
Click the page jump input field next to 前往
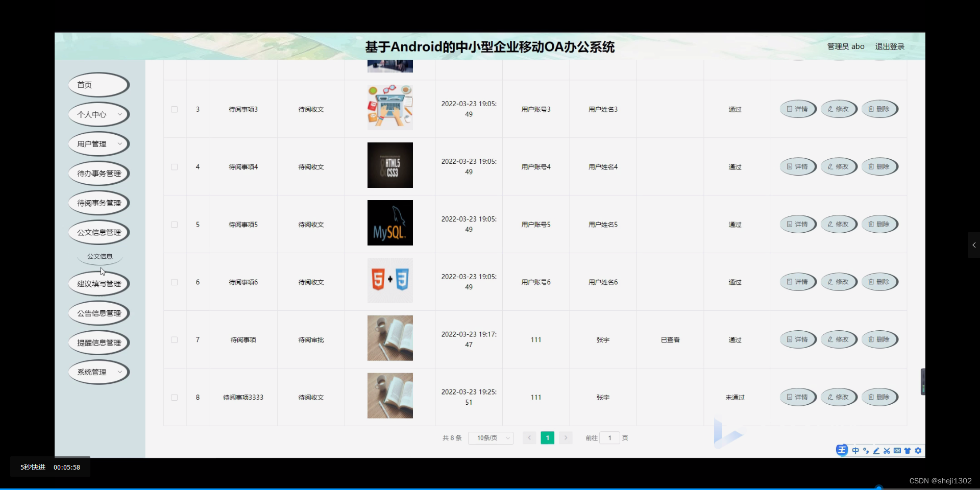(609, 438)
